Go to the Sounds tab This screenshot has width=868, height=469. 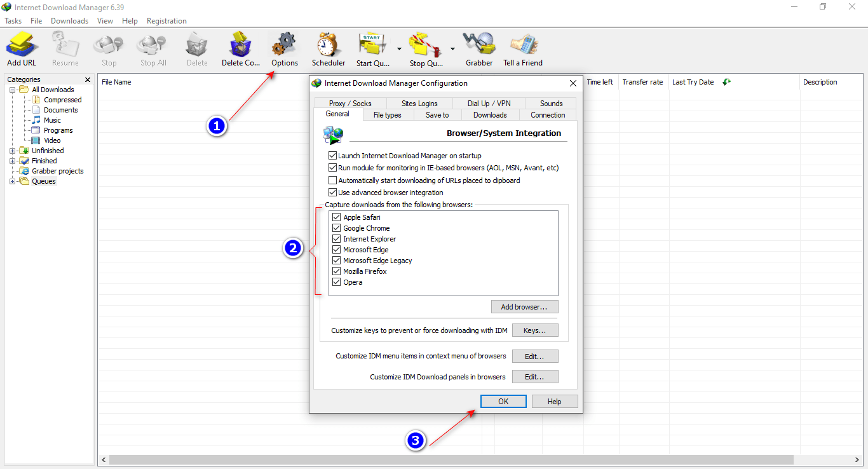click(551, 103)
